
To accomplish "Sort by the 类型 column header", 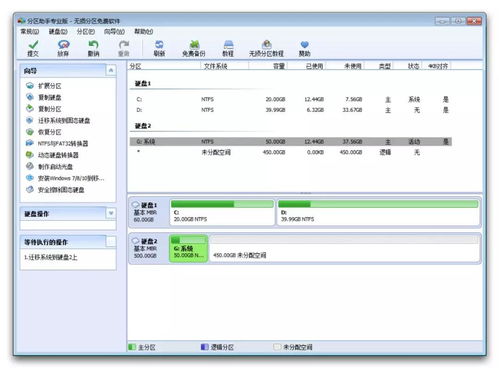I will pyautogui.click(x=379, y=66).
